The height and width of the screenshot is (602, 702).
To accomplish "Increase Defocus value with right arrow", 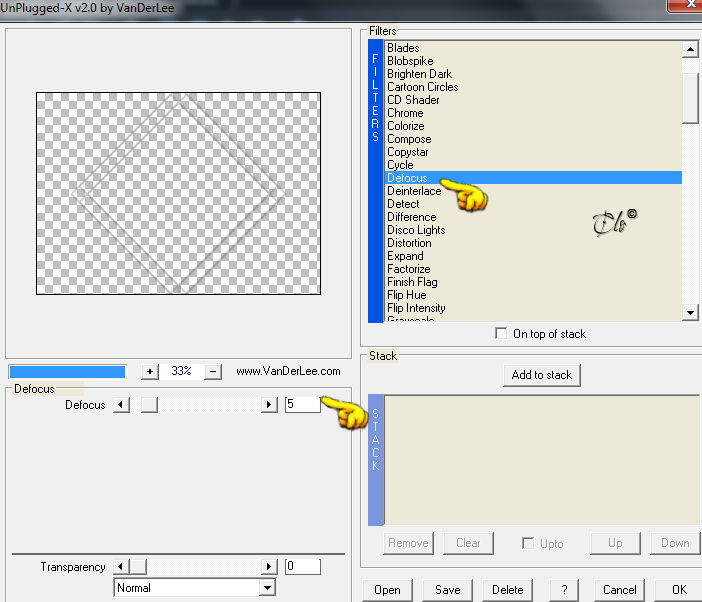I will (269, 405).
